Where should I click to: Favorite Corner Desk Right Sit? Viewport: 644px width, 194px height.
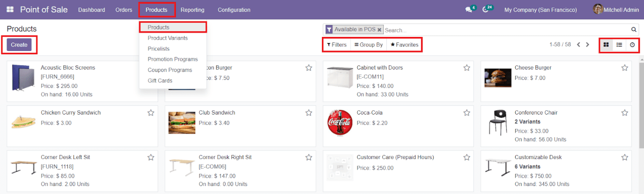(x=309, y=158)
